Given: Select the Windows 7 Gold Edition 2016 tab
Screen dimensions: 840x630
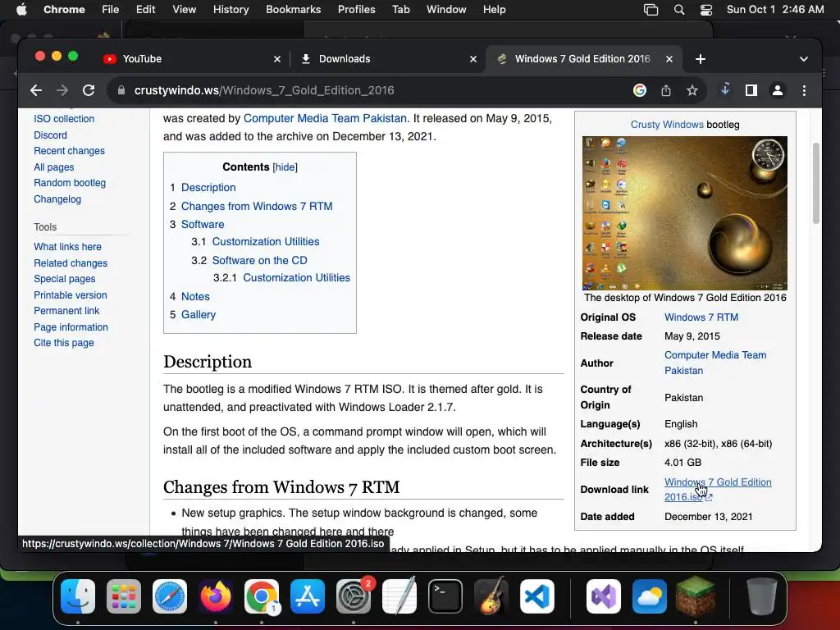Looking at the screenshot, I should point(583,59).
